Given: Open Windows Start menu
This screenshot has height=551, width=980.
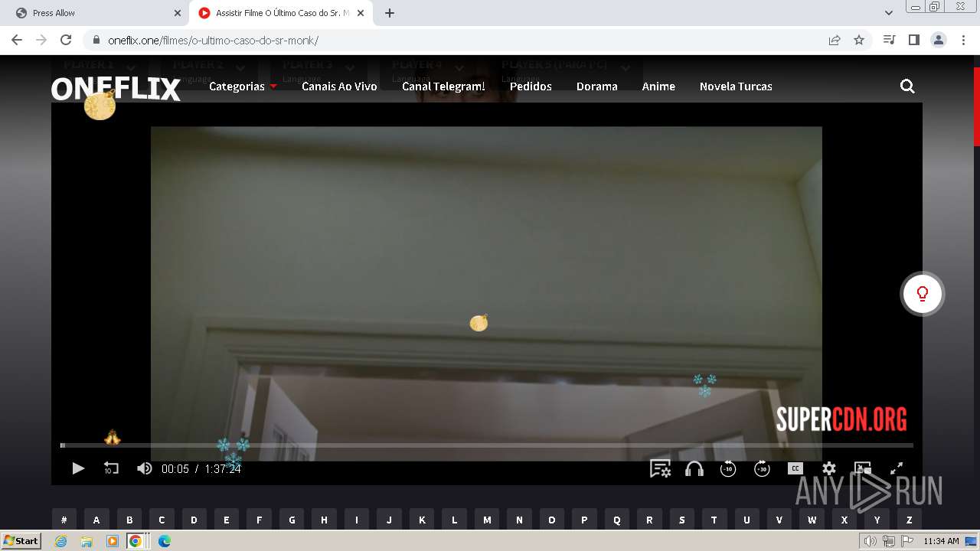Looking at the screenshot, I should click(21, 541).
